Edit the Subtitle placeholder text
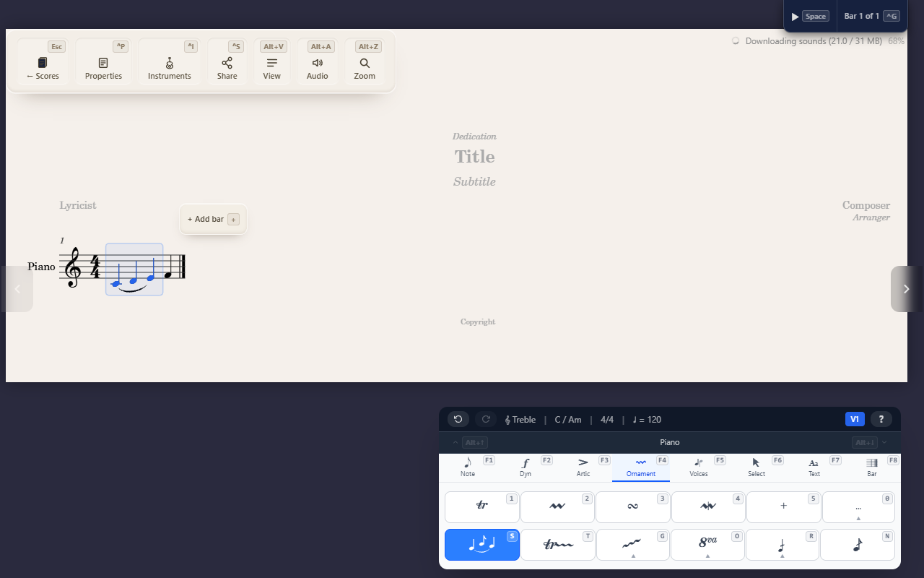 tap(474, 182)
